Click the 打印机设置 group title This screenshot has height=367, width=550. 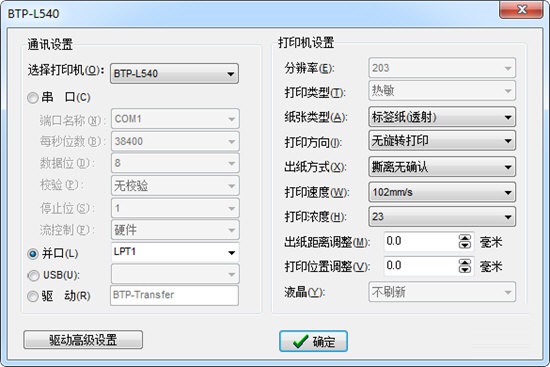click(306, 43)
